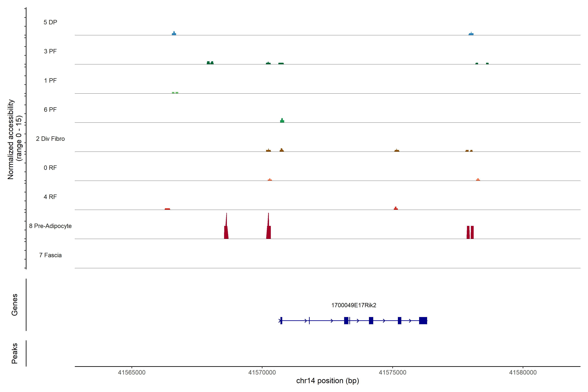Click the 3 PF track label
Screen dimensions: 588x392
[50, 51]
